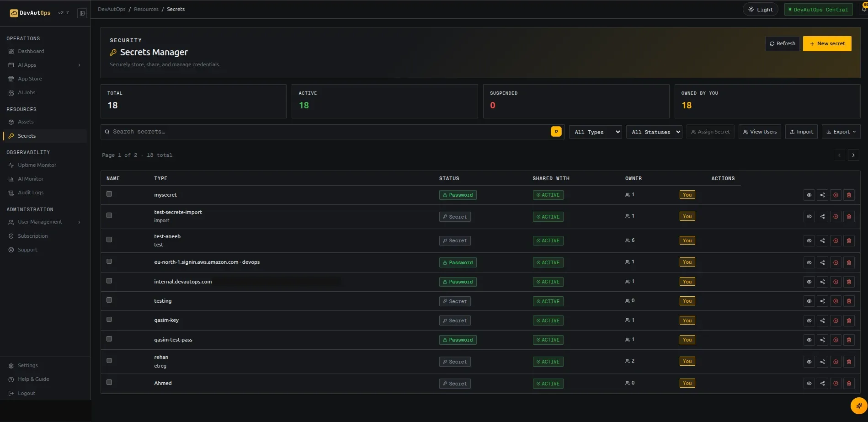Image resolution: width=868 pixels, height=422 pixels.
Task: Click the New secret button
Action: click(x=827, y=43)
